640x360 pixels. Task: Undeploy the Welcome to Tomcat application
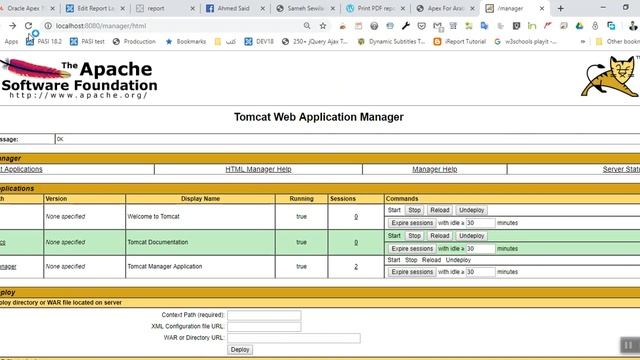(471, 210)
